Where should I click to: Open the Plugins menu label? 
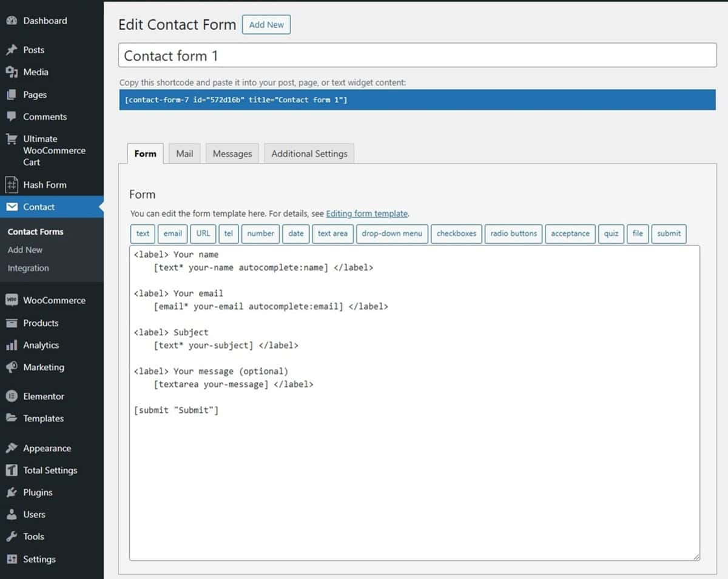(38, 492)
